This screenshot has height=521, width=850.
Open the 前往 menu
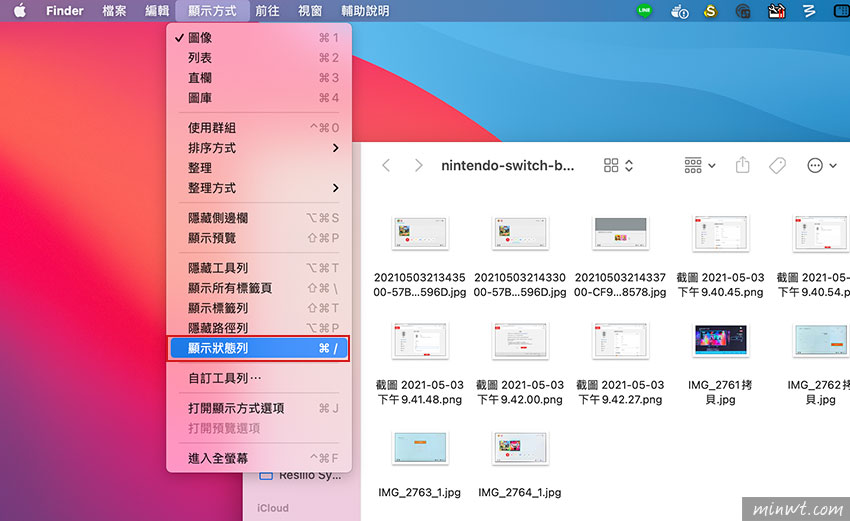(267, 11)
